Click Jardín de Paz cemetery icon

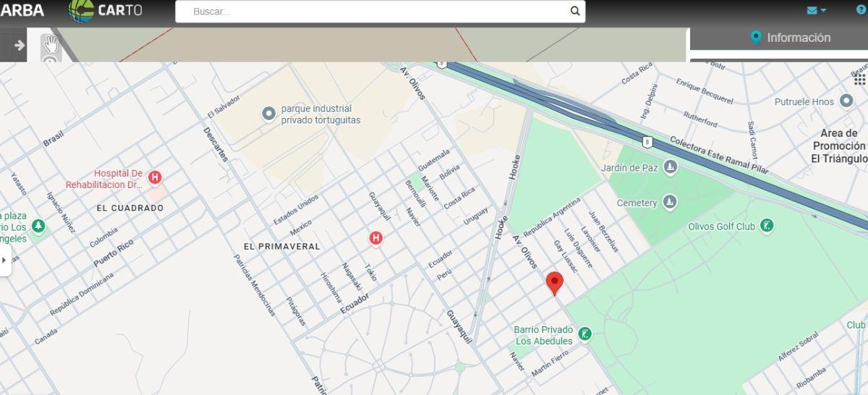point(671,168)
